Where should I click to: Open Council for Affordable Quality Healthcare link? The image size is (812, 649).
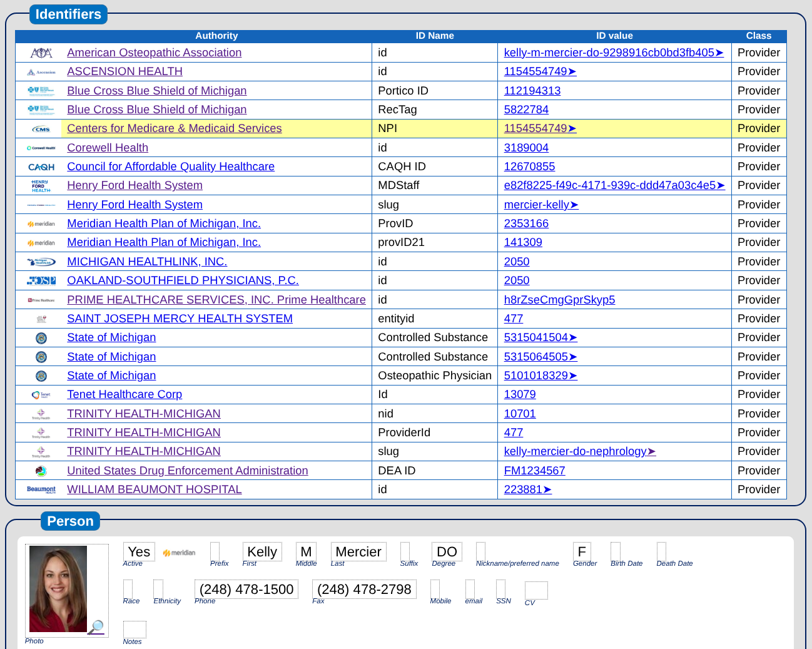pyautogui.click(x=171, y=166)
